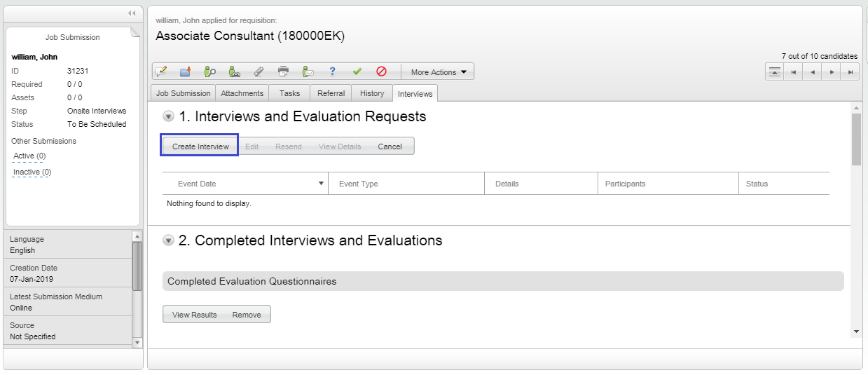Click the paperclip attach file icon
Viewport: 868px width, 375px height.
click(x=259, y=71)
